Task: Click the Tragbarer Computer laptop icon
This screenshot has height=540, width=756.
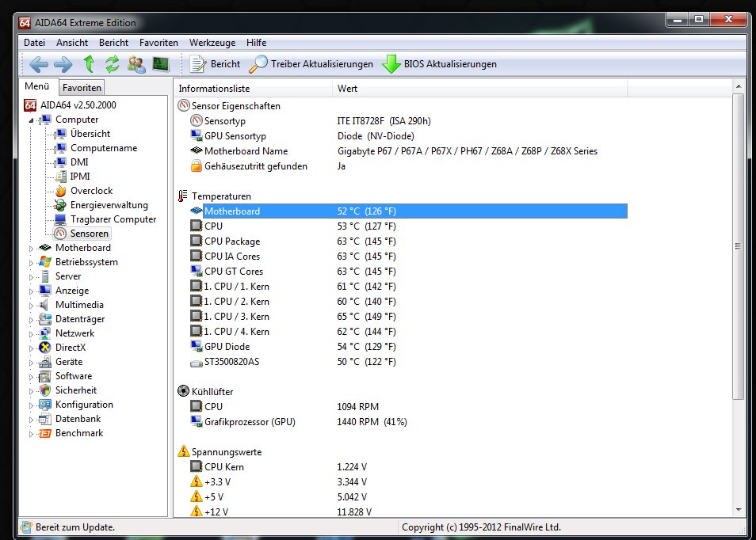Action: click(60, 219)
